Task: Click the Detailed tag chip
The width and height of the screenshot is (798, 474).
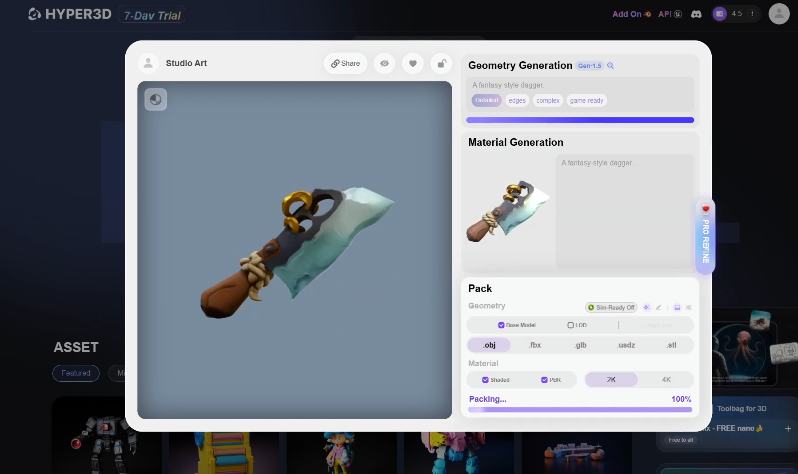Action: click(x=487, y=100)
